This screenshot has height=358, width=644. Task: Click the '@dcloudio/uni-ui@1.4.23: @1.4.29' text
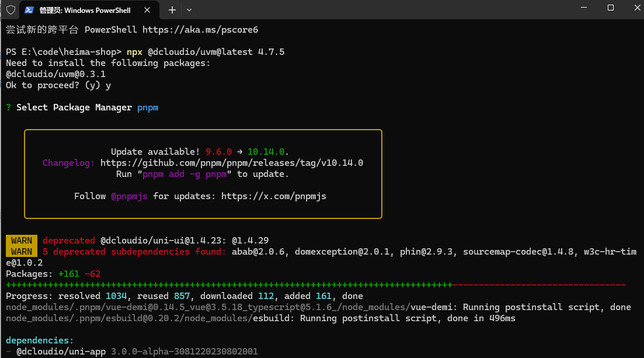pos(185,241)
